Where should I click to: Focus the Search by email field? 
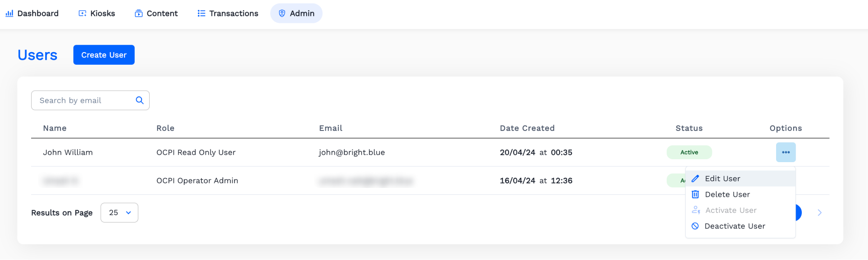[x=84, y=100]
